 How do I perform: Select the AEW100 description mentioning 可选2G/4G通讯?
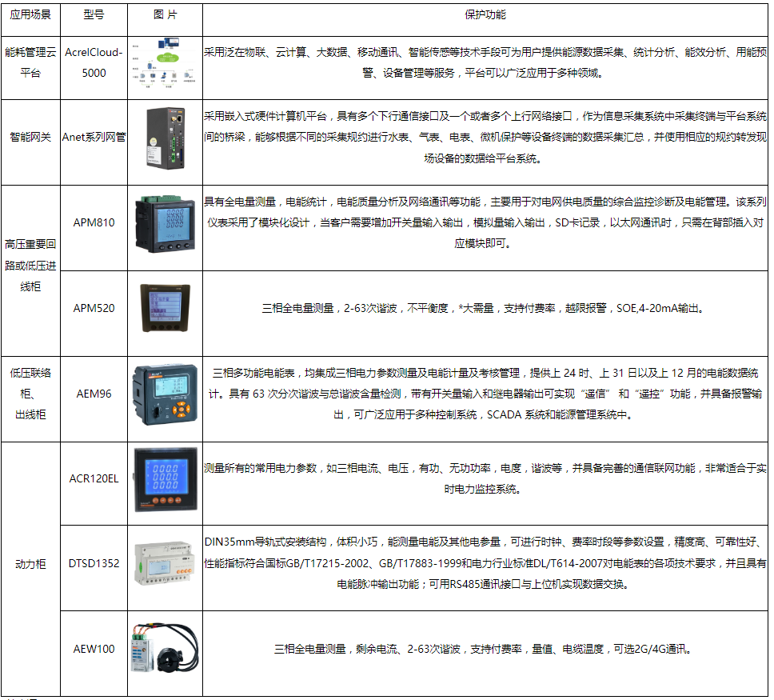(483, 649)
